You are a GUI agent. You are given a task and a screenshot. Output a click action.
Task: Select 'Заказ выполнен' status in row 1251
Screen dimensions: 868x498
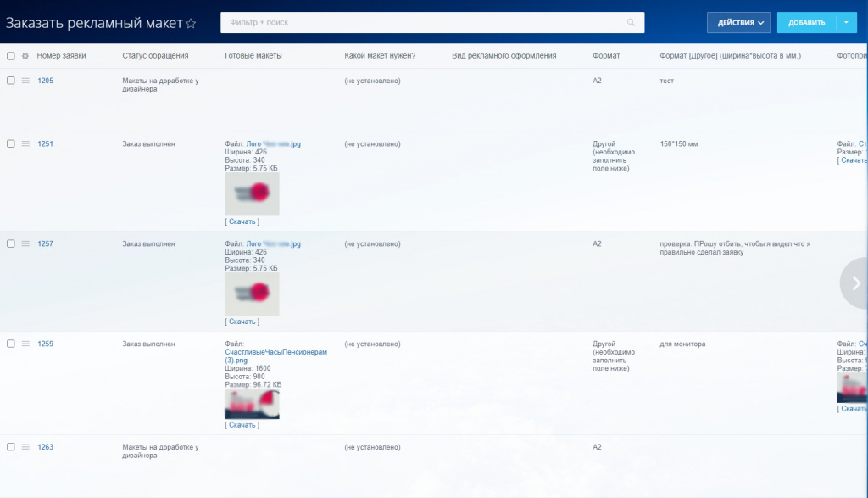[148, 144]
